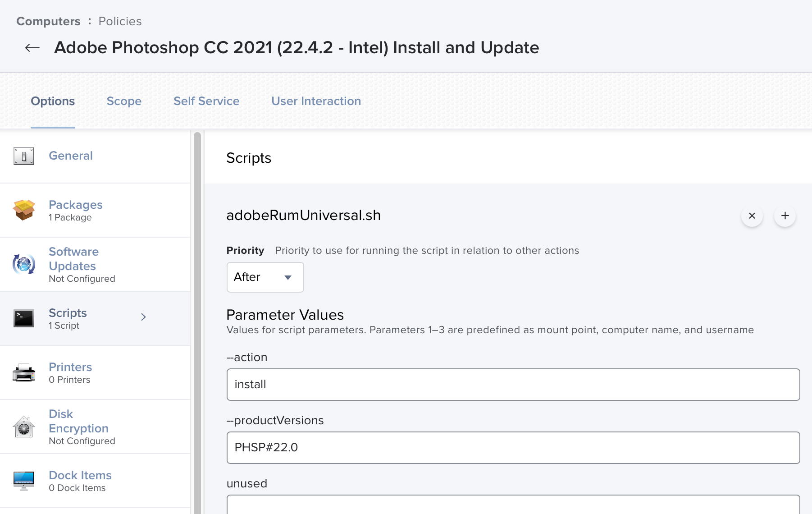Click the Policies breadcrumb
Viewport: 812px width, 514px height.
pos(120,21)
